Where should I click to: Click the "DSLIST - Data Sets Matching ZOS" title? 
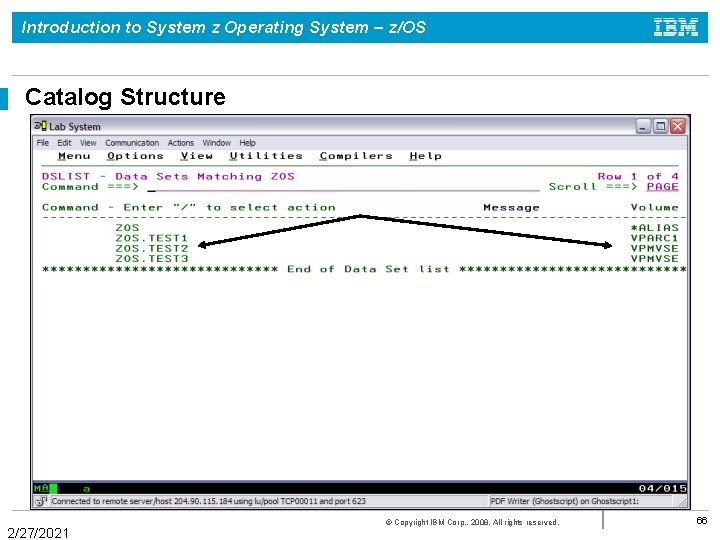coord(168,176)
